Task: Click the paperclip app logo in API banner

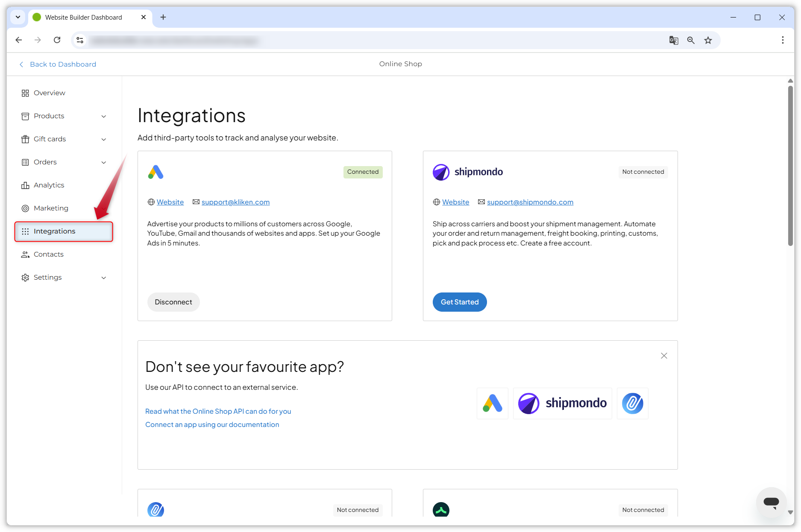Action: coord(633,403)
